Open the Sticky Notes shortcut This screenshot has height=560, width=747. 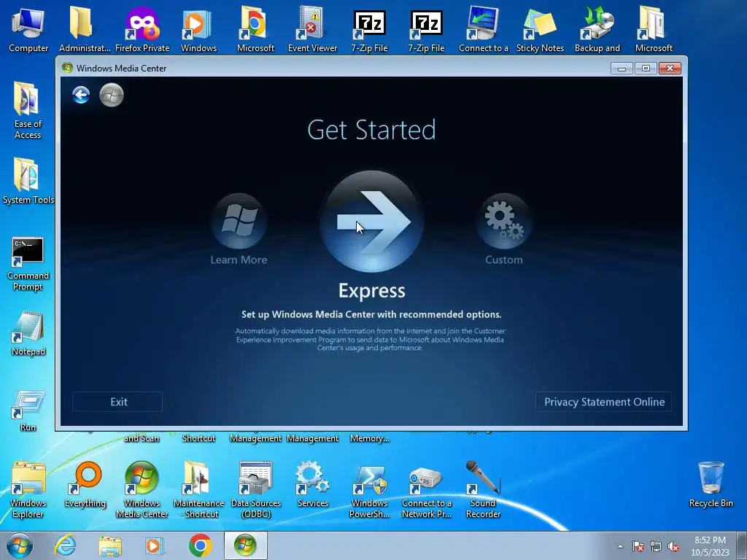point(540,29)
